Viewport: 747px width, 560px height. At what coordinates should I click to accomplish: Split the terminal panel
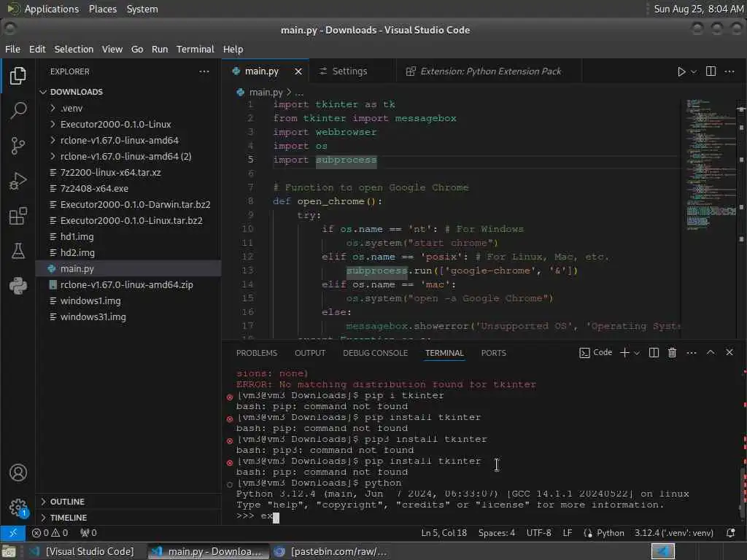[654, 352]
